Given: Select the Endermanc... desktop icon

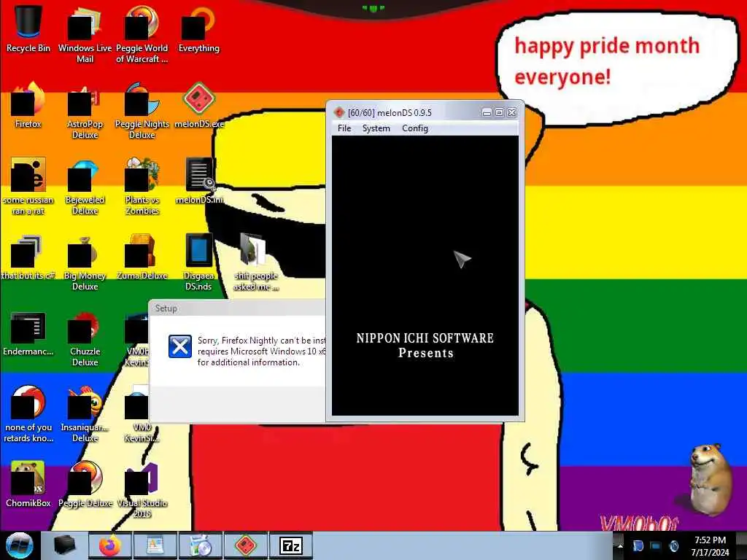Looking at the screenshot, I should (28, 333).
